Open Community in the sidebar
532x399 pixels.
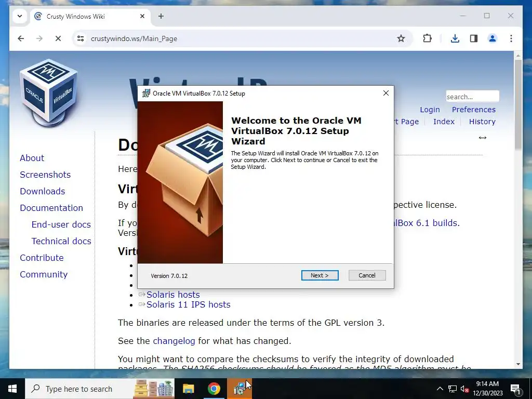click(x=44, y=274)
